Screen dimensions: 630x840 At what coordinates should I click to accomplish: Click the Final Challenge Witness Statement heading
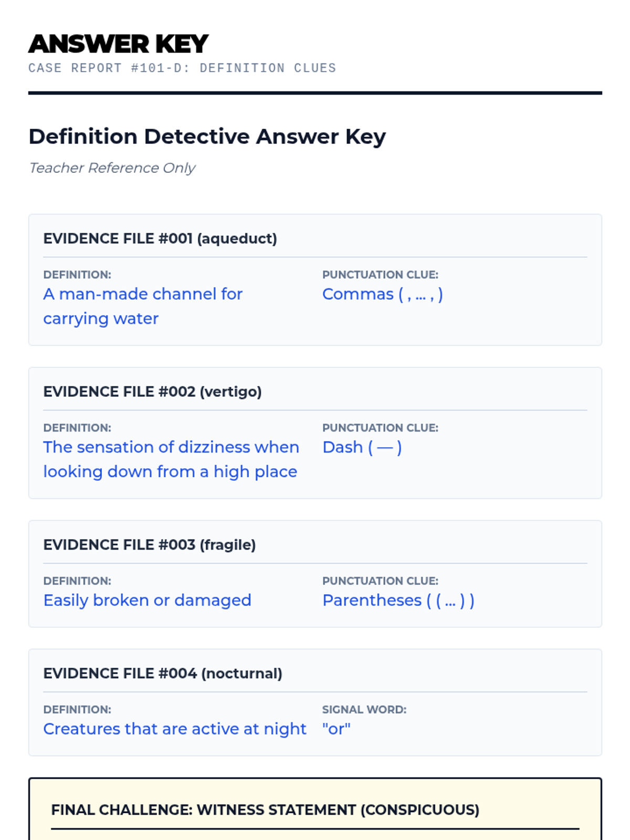[265, 810]
